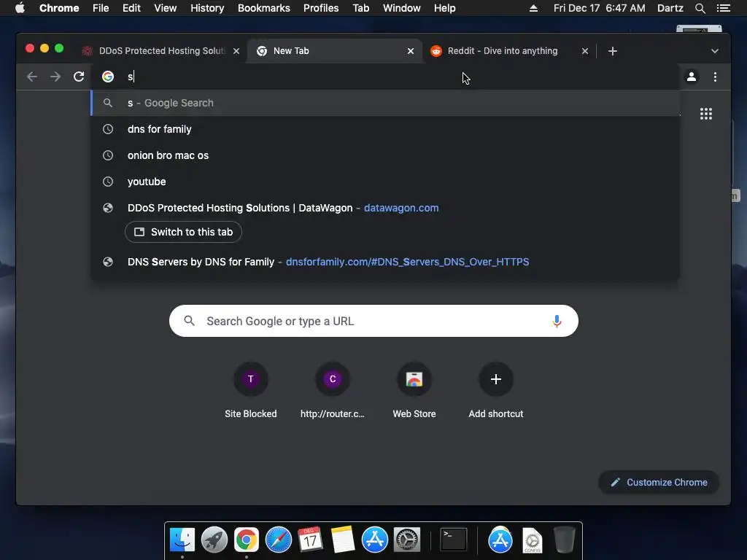Open the File menu
The width and height of the screenshot is (747, 560).
click(101, 8)
